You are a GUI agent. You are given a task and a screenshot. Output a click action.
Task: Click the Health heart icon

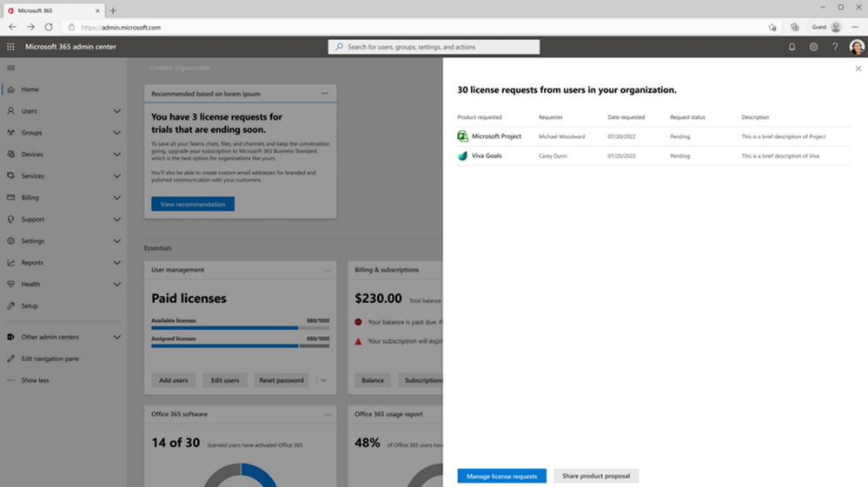[10, 284]
